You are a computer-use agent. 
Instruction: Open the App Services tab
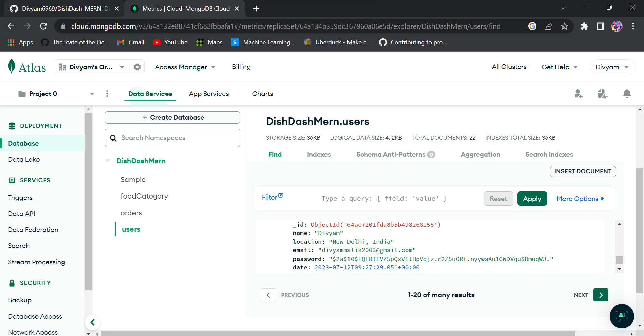[x=208, y=94]
